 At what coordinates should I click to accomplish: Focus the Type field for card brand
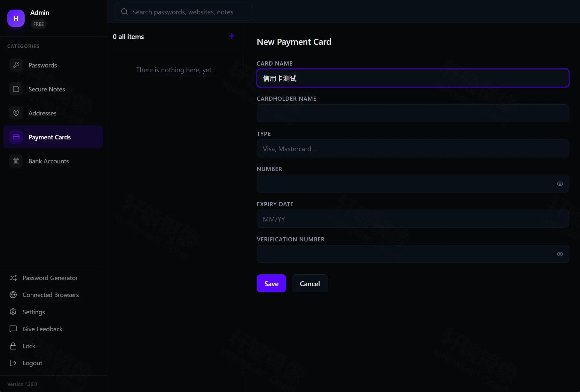coord(413,148)
